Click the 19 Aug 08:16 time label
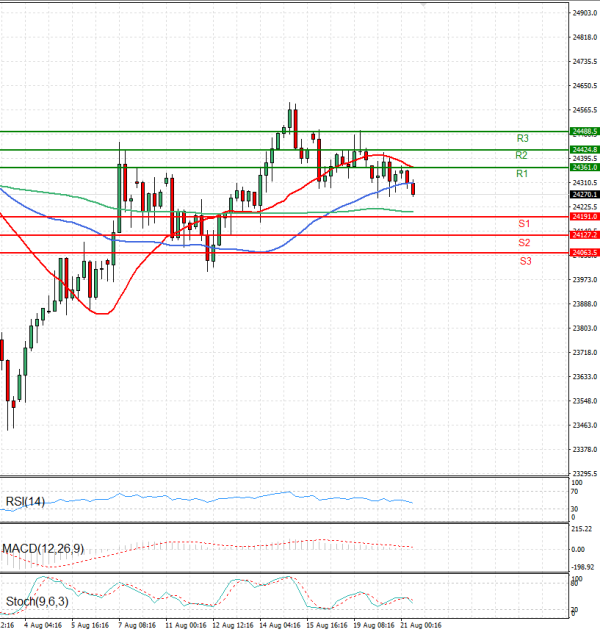 tap(374, 626)
